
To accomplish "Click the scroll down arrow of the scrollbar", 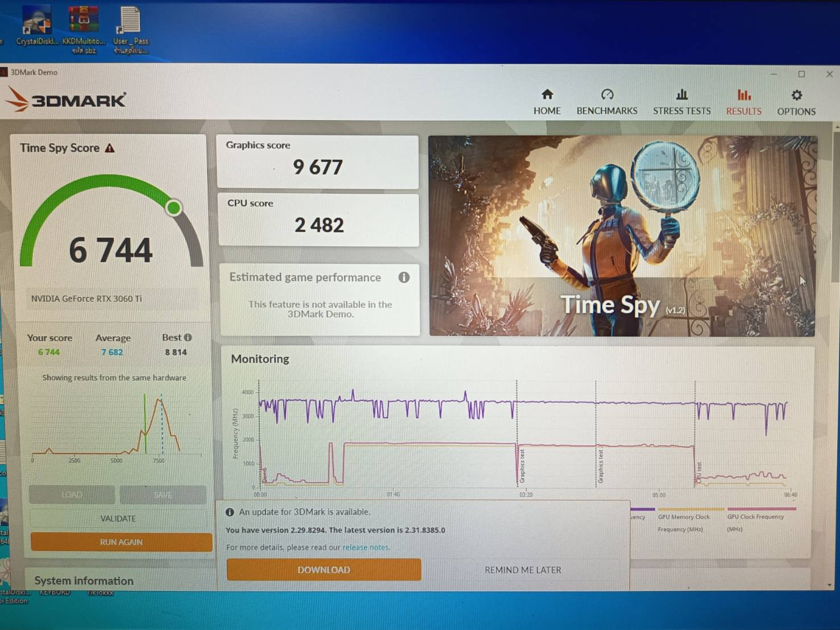I will (x=829, y=585).
